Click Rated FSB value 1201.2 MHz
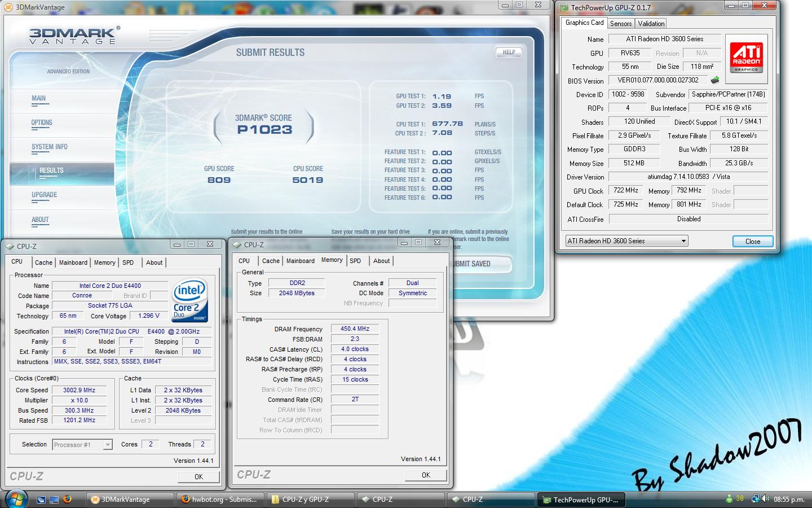Viewport: 812px width, 508px height. [x=80, y=420]
